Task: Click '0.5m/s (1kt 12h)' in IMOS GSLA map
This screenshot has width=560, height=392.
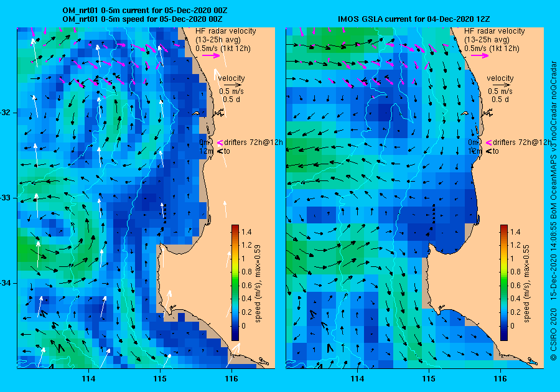Action: point(492,49)
